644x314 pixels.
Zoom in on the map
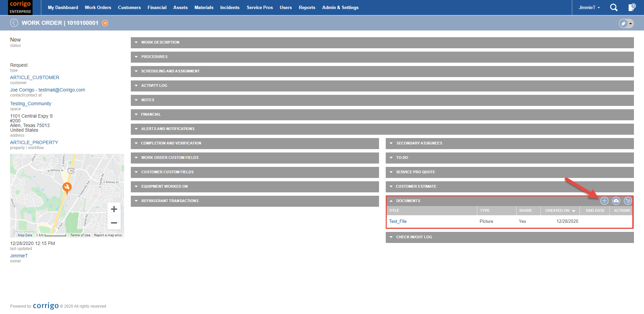point(114,209)
